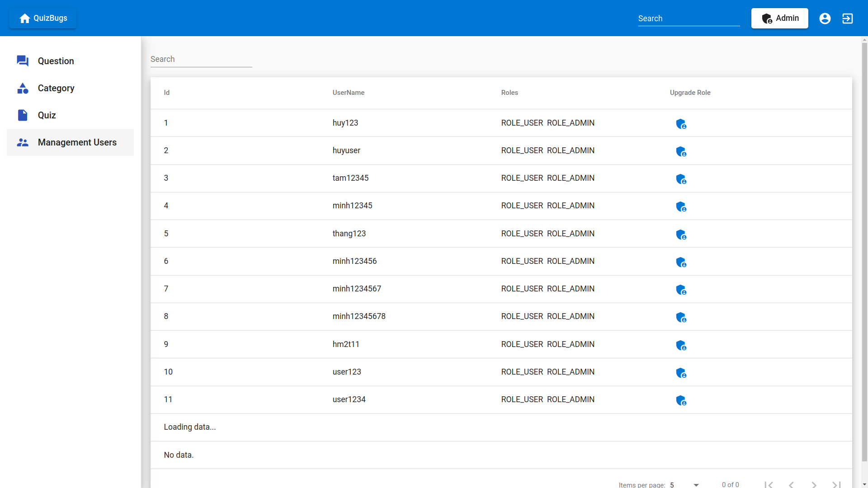Click the logout exit icon

coord(848,18)
